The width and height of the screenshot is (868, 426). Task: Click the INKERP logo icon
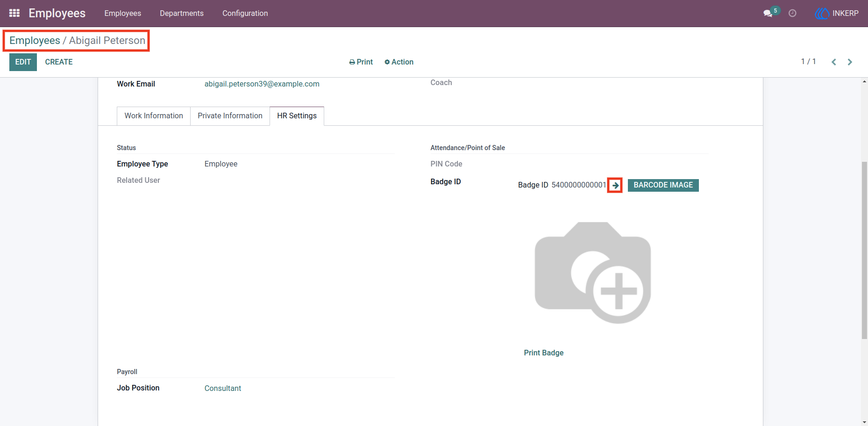click(x=822, y=14)
